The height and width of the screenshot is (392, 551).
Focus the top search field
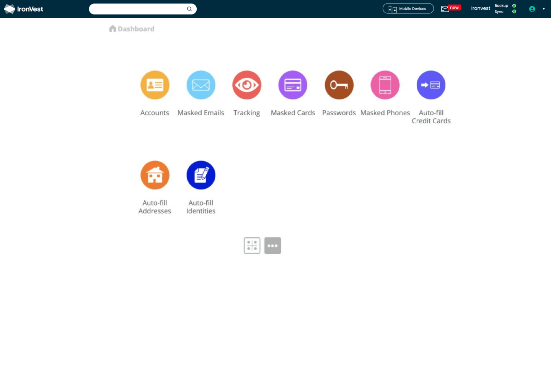[x=143, y=9]
